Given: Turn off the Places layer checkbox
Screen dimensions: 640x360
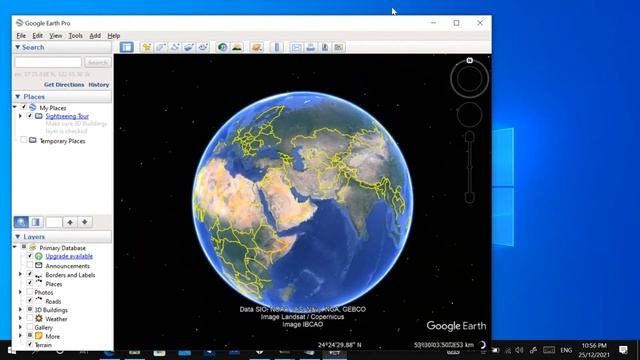Looking at the screenshot, I should tap(30, 283).
